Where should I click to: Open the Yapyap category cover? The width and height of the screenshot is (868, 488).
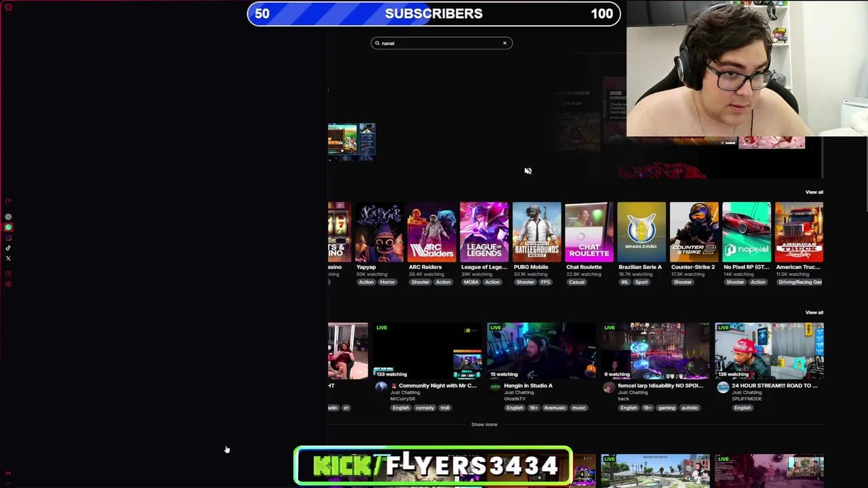[x=379, y=232]
